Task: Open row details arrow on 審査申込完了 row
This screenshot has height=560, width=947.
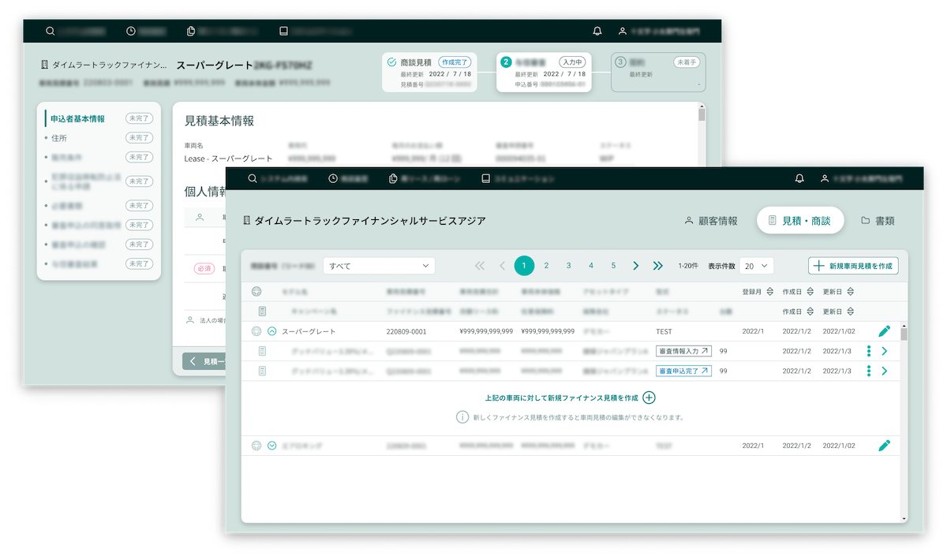Action: click(x=884, y=371)
